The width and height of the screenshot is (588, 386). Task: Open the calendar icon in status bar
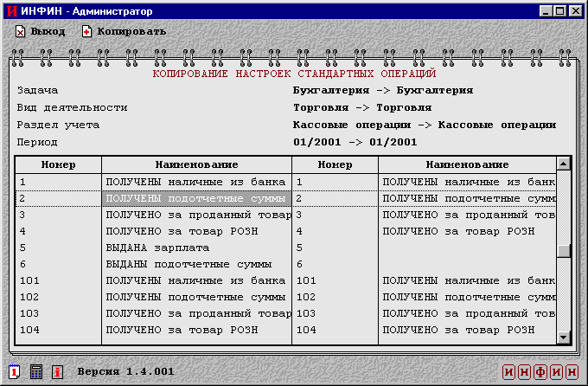15,371
